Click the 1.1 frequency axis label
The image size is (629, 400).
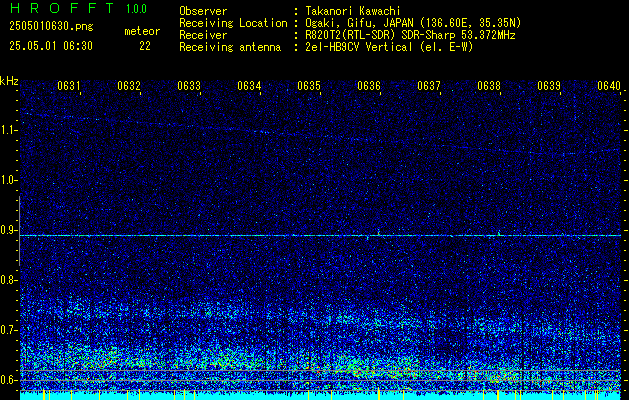click(8, 130)
